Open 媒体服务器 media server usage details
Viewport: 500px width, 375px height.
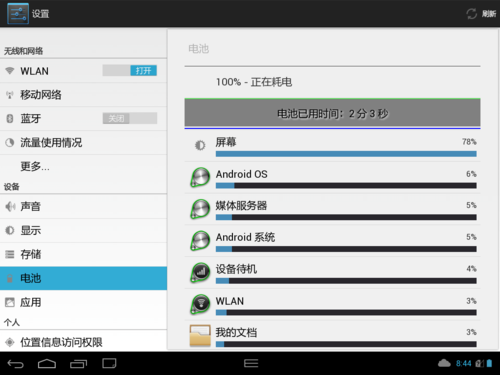click(x=332, y=210)
